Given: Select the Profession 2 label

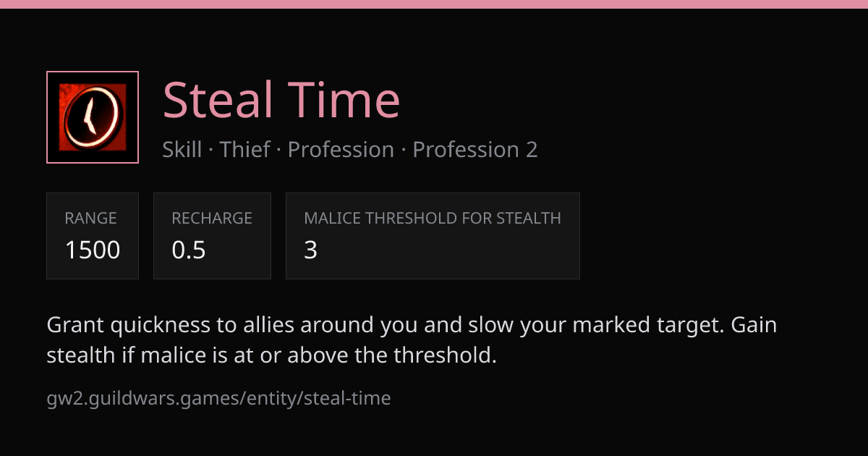Looking at the screenshot, I should point(475,150).
